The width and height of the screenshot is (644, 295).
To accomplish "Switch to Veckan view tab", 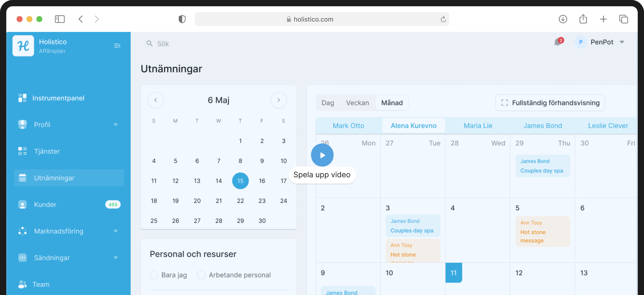I will click(357, 103).
